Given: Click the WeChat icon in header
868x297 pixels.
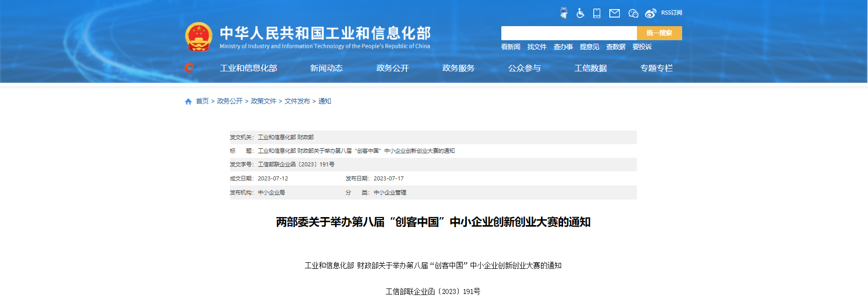Looking at the screenshot, I should click(633, 13).
